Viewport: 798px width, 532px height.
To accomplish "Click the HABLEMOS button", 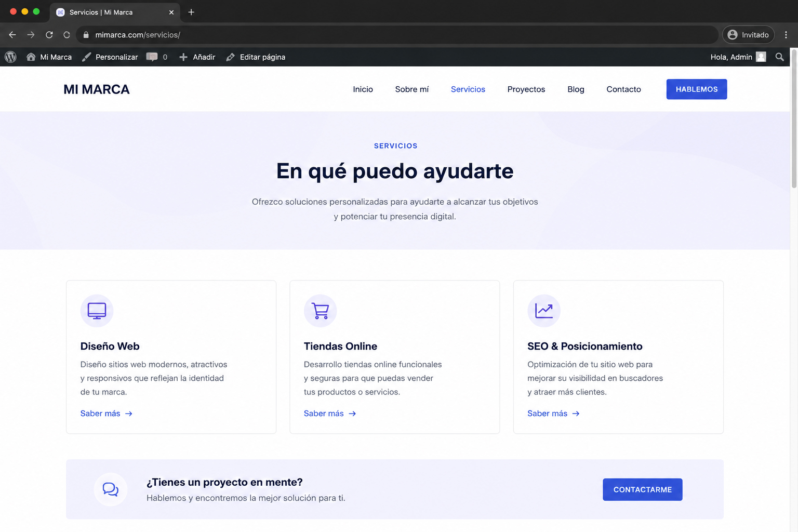I will coord(697,89).
